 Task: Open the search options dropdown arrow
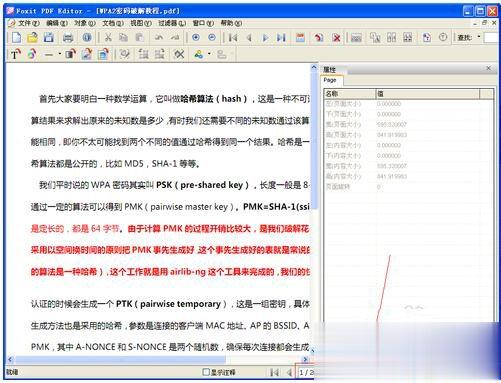pyautogui.click(x=479, y=37)
